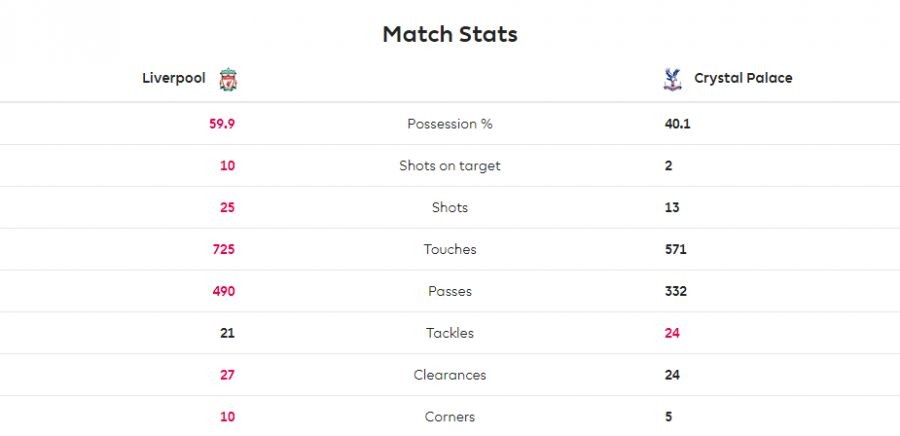This screenshot has width=900, height=436.
Task: Click Crystal Palace's 40.1 possession value
Action: click(x=678, y=124)
